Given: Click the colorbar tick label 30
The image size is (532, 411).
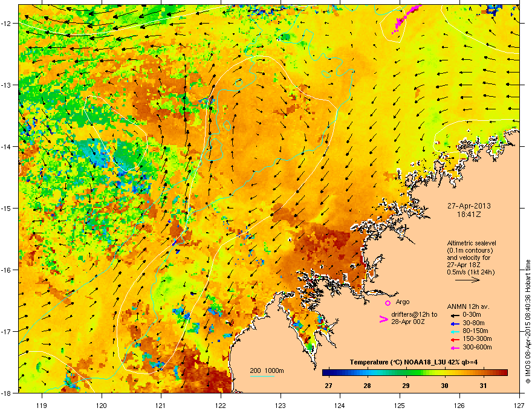Looking at the screenshot, I should pos(444,386).
